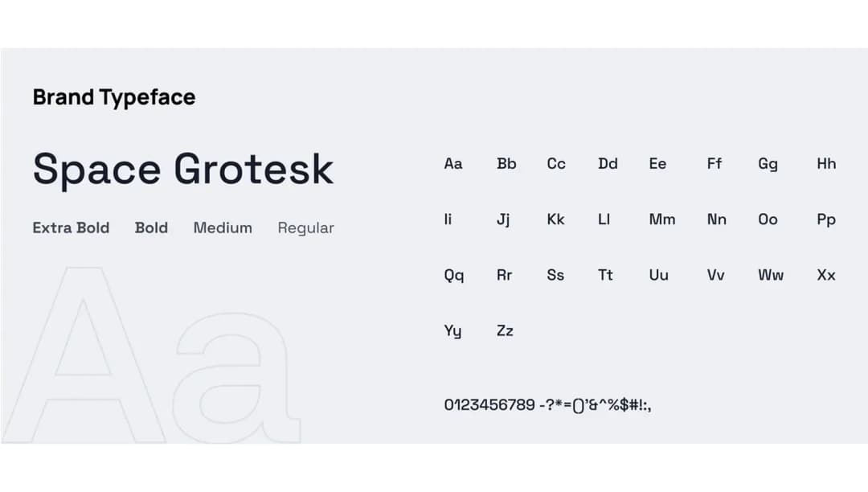Click the Space Grotesk title

(x=183, y=170)
